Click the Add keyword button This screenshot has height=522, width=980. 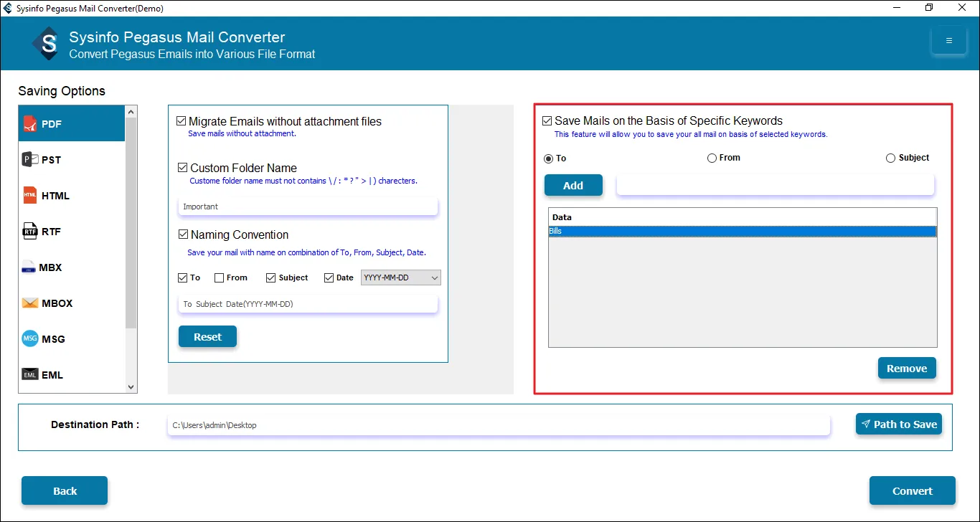tap(573, 185)
